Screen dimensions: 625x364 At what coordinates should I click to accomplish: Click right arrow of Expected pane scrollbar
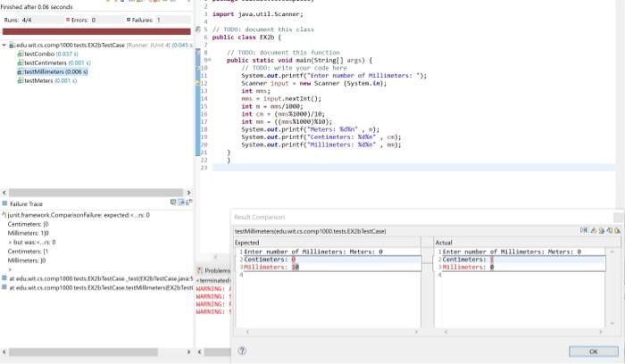417,331
